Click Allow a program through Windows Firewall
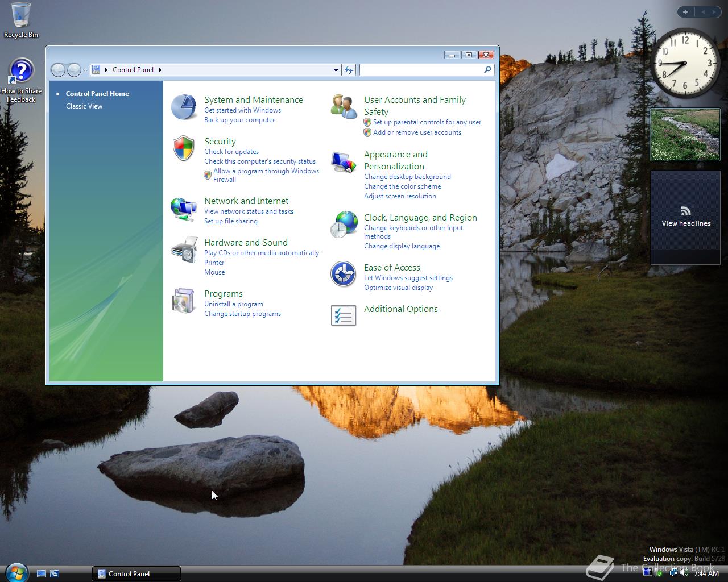The height and width of the screenshot is (582, 728). coord(266,175)
